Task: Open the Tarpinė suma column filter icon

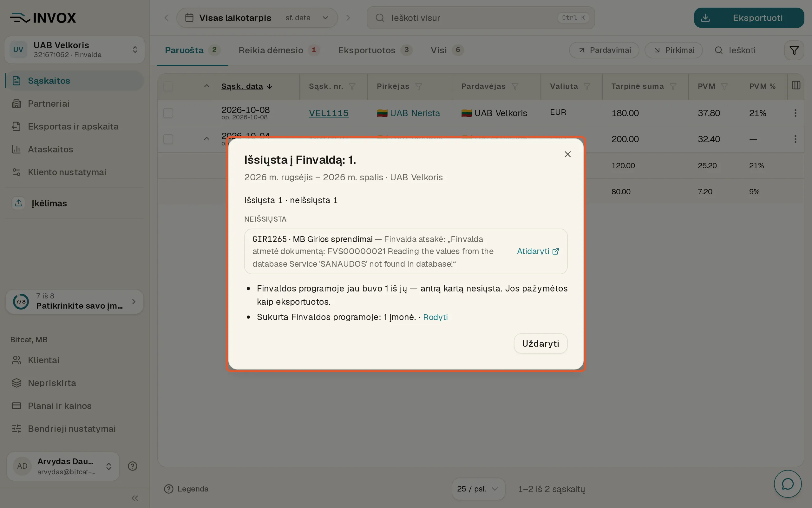Action: pyautogui.click(x=673, y=87)
